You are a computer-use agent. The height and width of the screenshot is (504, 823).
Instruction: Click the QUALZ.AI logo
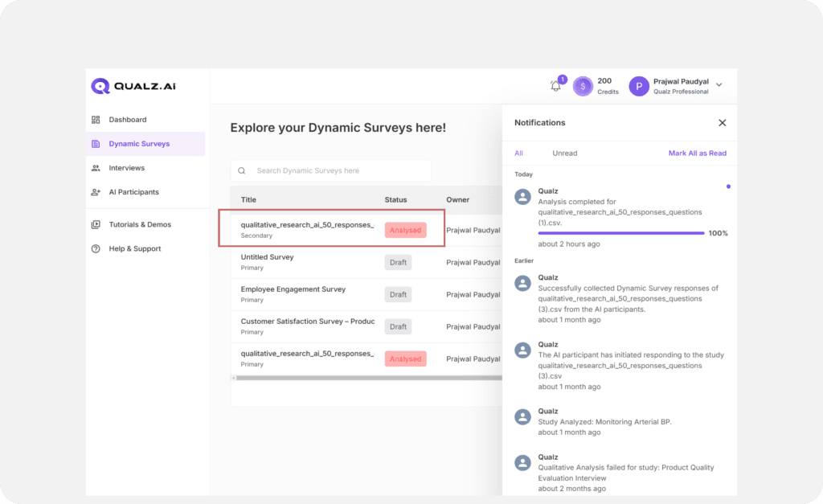[x=133, y=86]
